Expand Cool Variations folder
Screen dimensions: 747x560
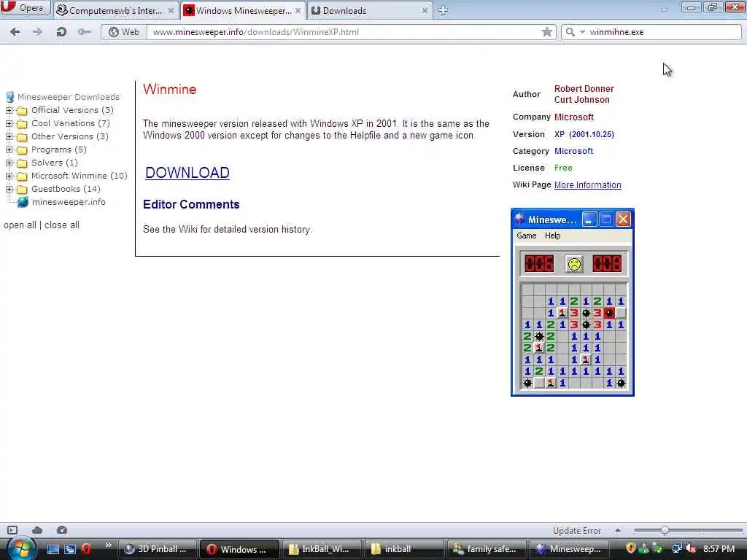(9, 123)
